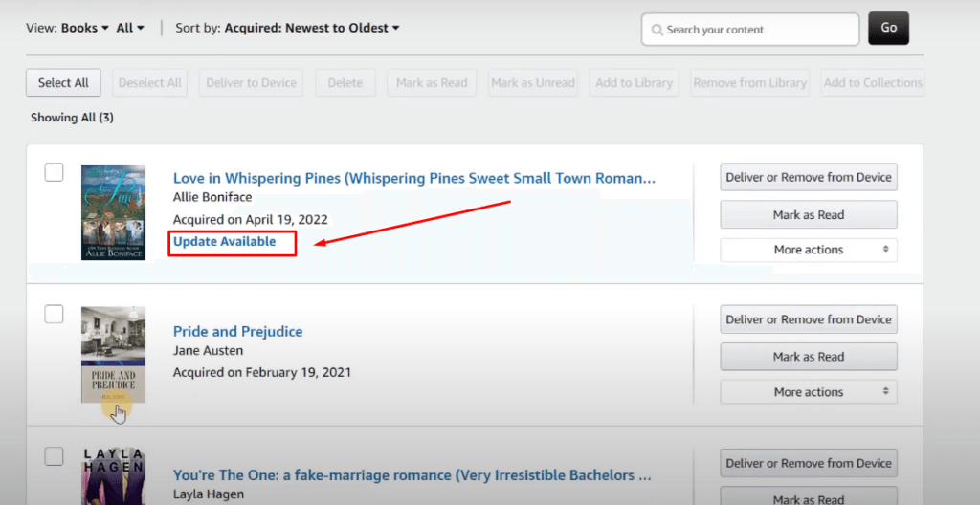Open the View Books dropdown
The image size is (980, 505).
click(x=85, y=28)
